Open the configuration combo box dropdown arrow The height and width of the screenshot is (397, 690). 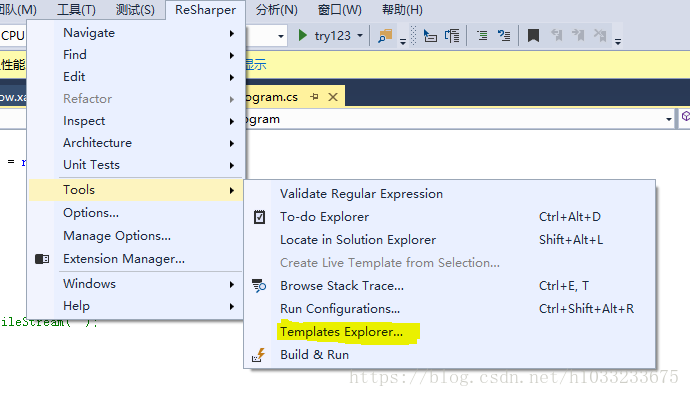281,36
